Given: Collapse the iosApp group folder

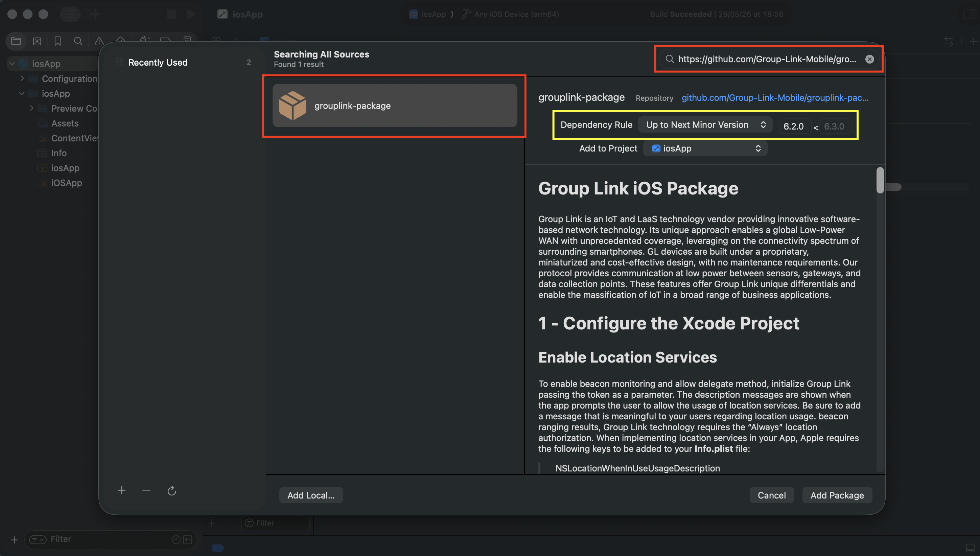Looking at the screenshot, I should click(22, 93).
